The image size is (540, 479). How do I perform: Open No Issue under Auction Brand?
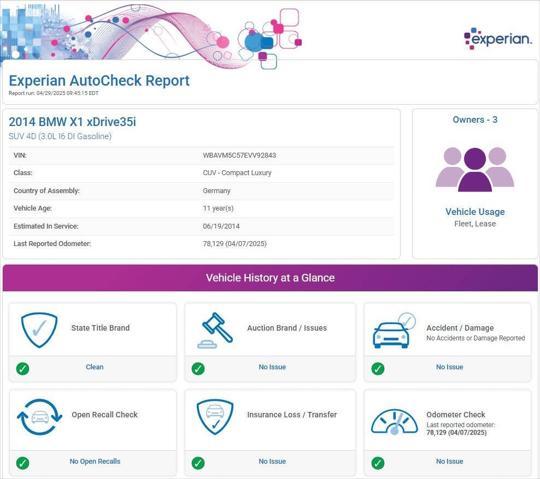click(x=272, y=367)
